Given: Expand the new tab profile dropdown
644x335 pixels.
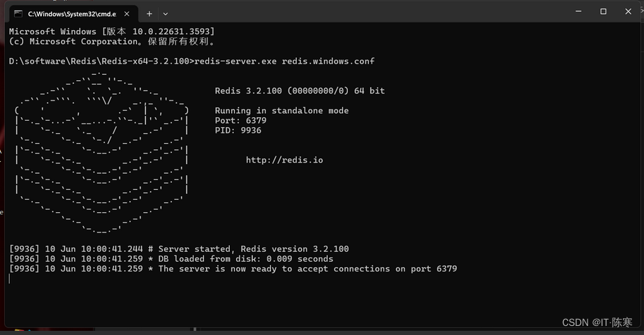Looking at the screenshot, I should click(x=166, y=14).
